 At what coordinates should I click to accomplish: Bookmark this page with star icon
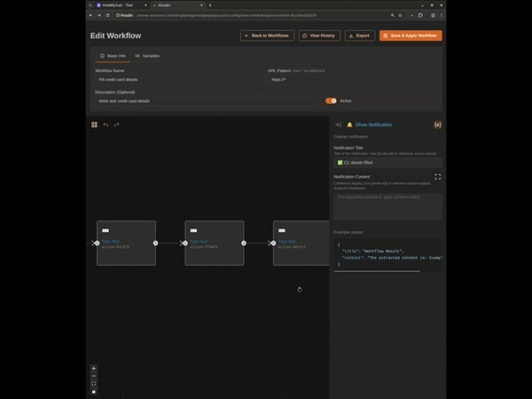401,15
